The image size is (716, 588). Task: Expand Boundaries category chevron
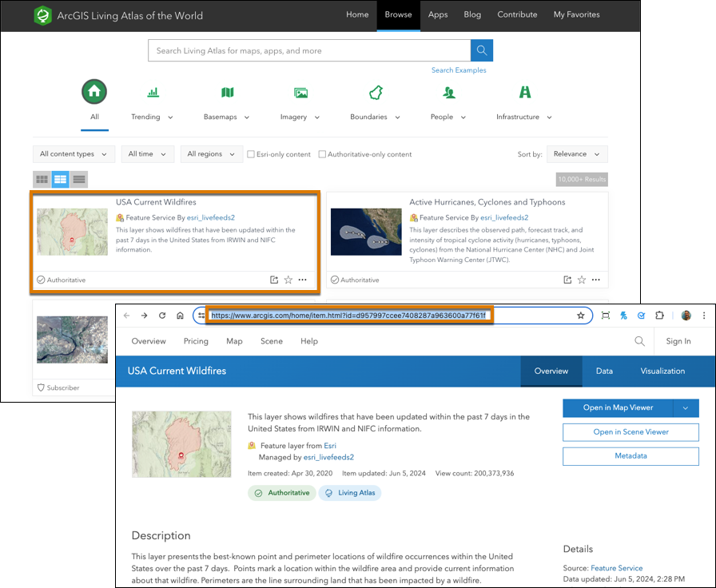point(397,117)
